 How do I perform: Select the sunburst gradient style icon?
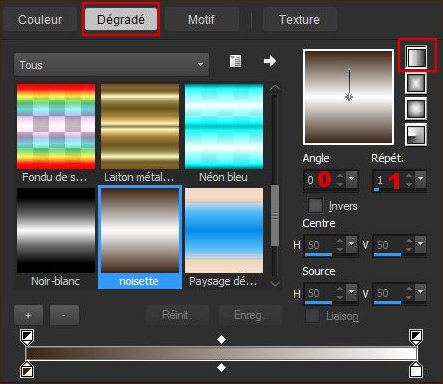416,109
